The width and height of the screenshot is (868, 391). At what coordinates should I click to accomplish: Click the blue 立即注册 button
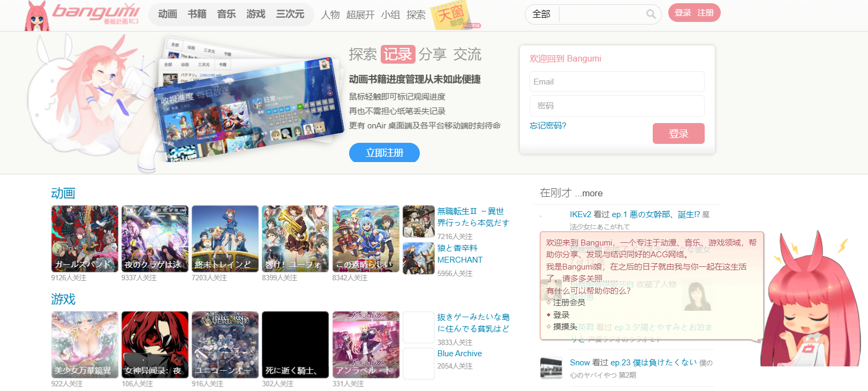click(384, 153)
